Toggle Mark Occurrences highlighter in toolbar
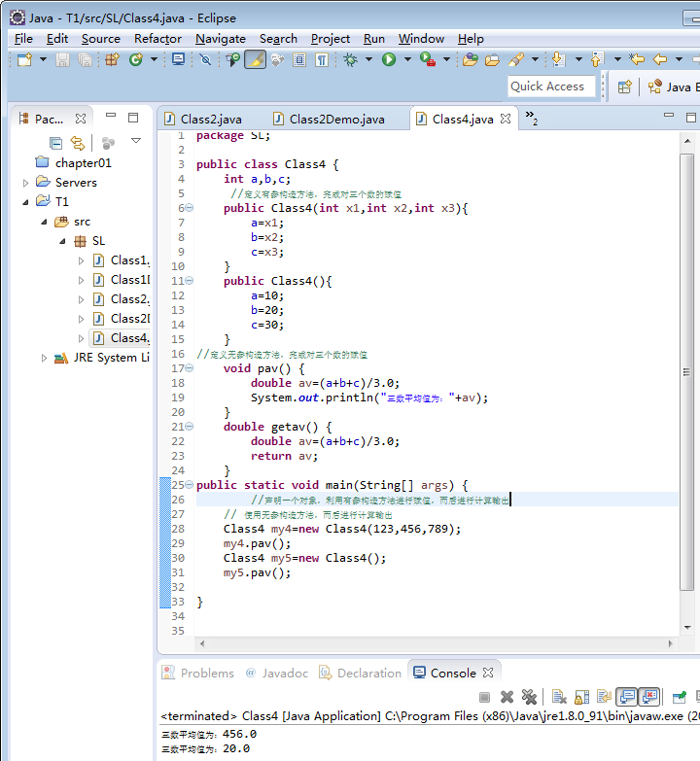The width and height of the screenshot is (700, 761). pyautogui.click(x=255, y=60)
